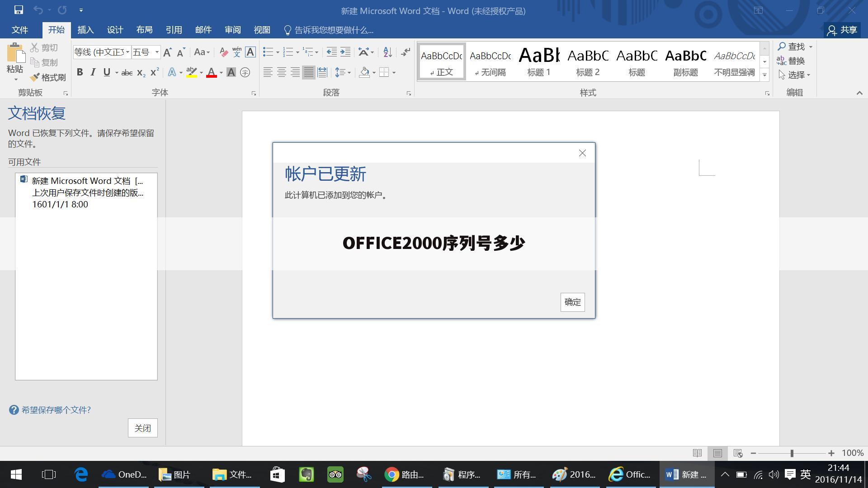Click the zoom slider handle
Viewport: 868px width, 488px height.
tap(792, 453)
